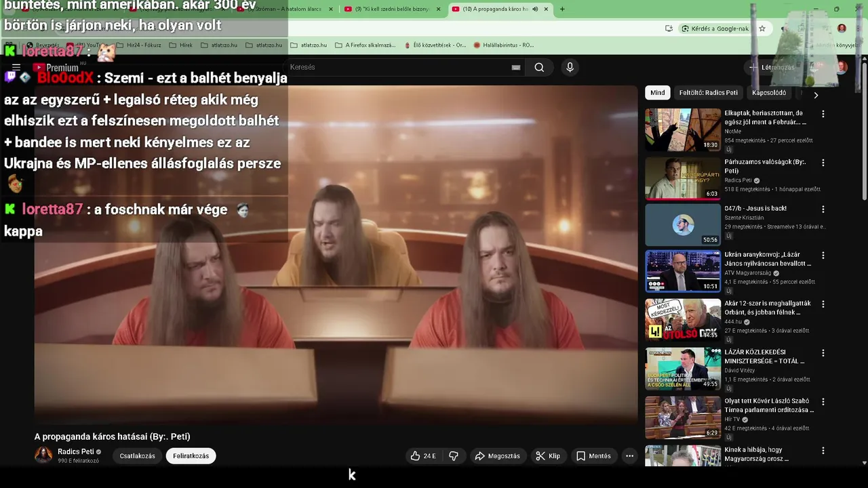Click "Szente Krisztián" channel name in sidebar
Image resolution: width=868 pixels, height=488 pixels.
[x=744, y=218]
